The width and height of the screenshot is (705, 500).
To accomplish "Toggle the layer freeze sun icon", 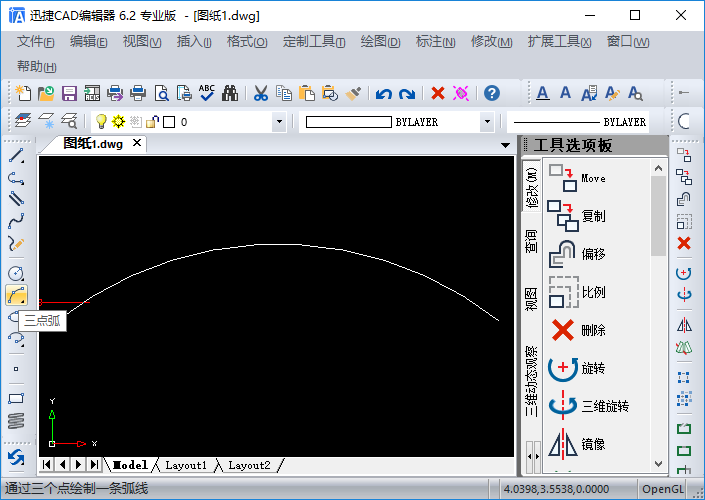I will (x=118, y=121).
